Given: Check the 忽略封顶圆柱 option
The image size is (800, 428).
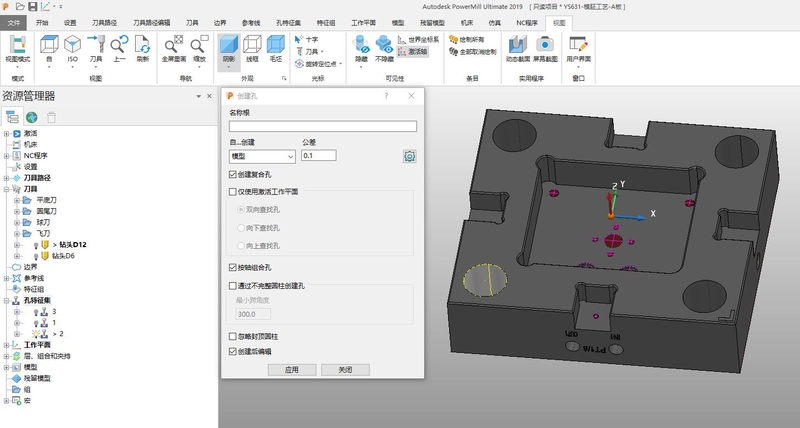Looking at the screenshot, I should click(x=233, y=337).
